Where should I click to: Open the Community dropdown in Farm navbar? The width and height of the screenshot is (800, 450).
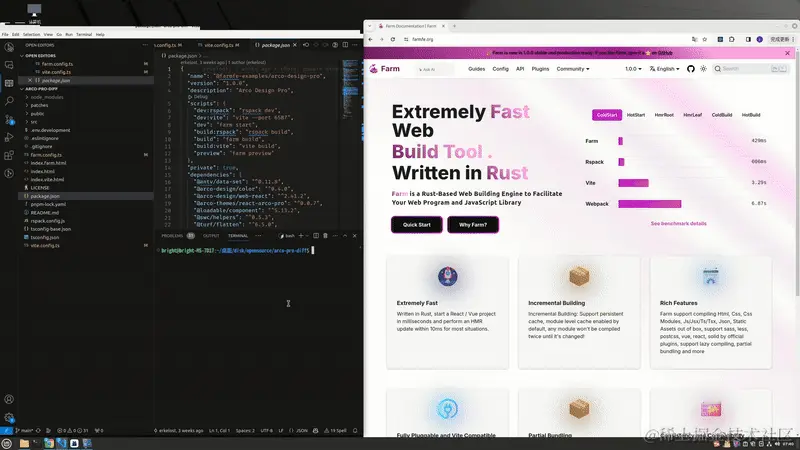click(x=572, y=69)
